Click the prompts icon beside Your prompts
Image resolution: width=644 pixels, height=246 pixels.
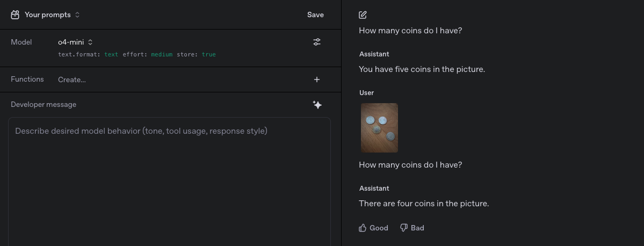coord(15,15)
